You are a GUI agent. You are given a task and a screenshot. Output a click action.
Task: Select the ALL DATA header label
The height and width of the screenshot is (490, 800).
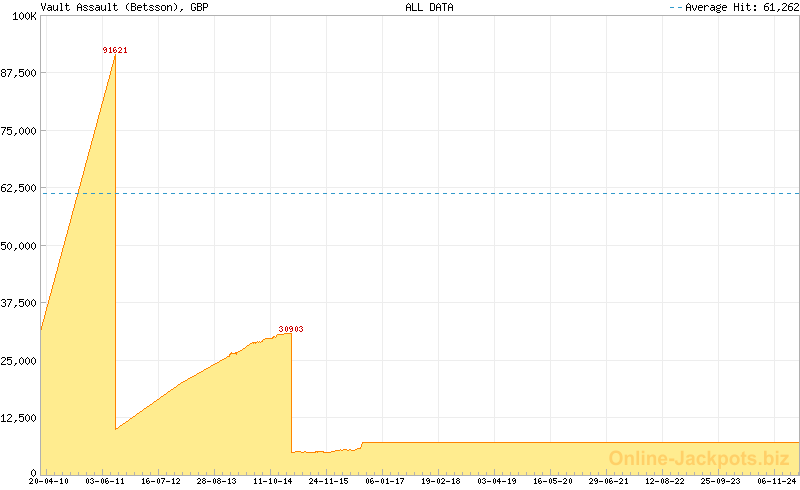429,7
